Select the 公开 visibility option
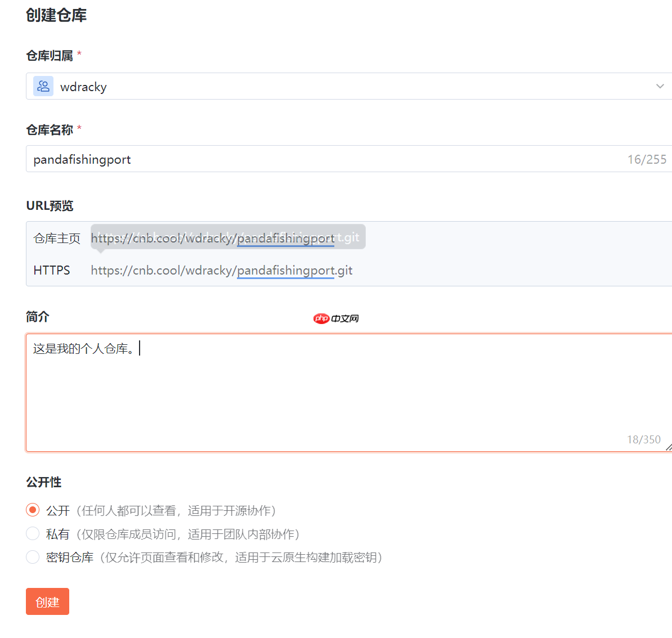Image resolution: width=672 pixels, height=638 pixels. (32, 510)
